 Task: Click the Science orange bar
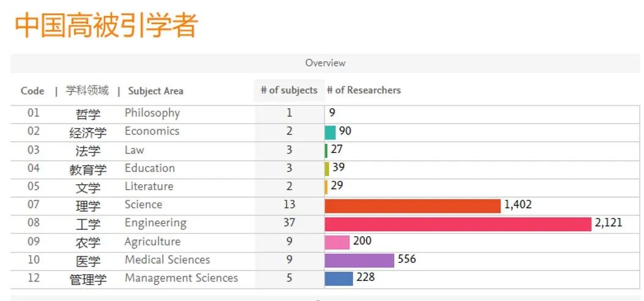coord(412,206)
